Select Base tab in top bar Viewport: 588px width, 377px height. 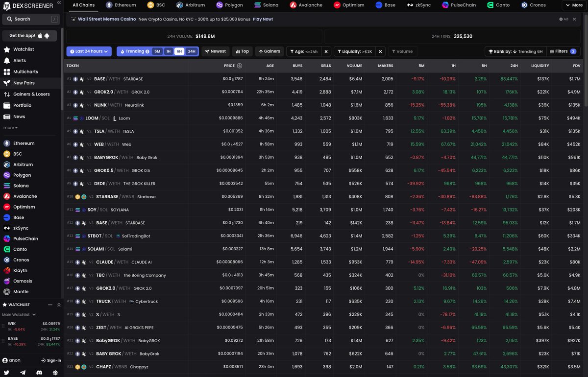pos(386,5)
